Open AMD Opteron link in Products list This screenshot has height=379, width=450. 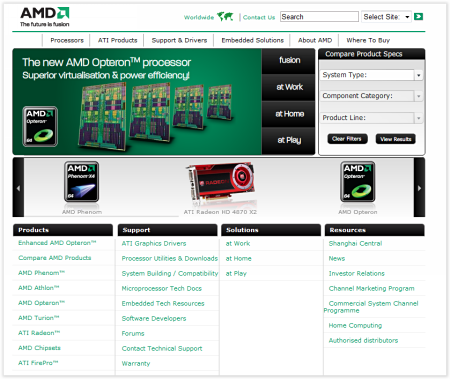(x=41, y=303)
